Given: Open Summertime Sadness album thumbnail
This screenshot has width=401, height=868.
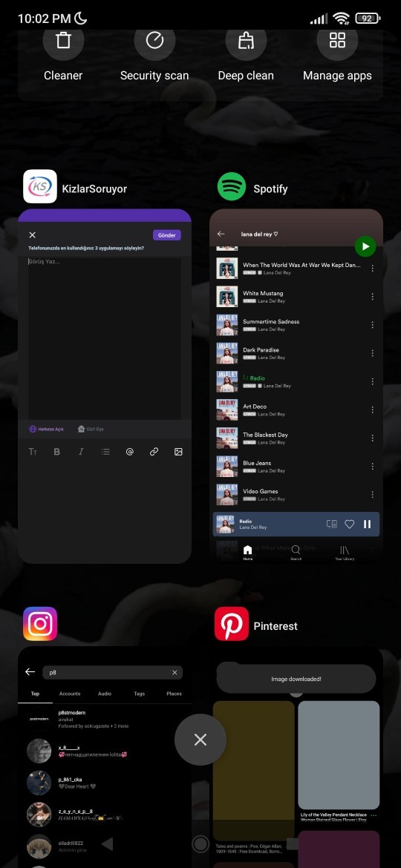Looking at the screenshot, I should click(x=227, y=325).
